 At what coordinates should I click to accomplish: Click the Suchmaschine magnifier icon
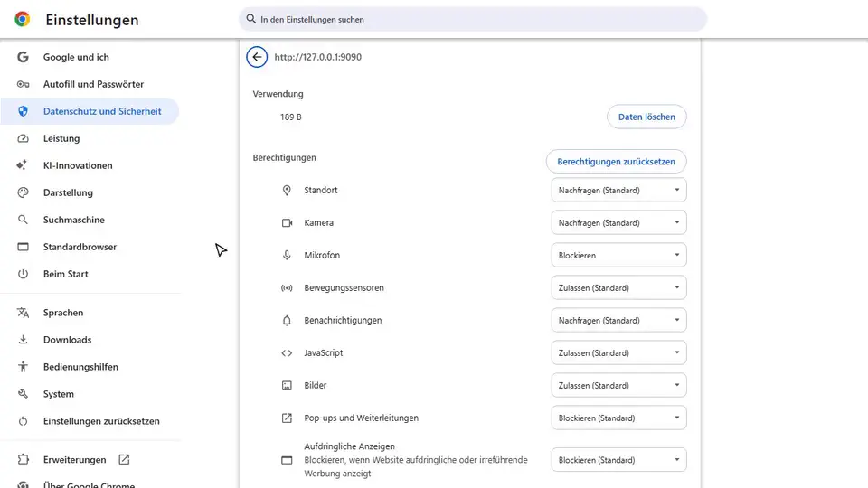pyautogui.click(x=23, y=220)
